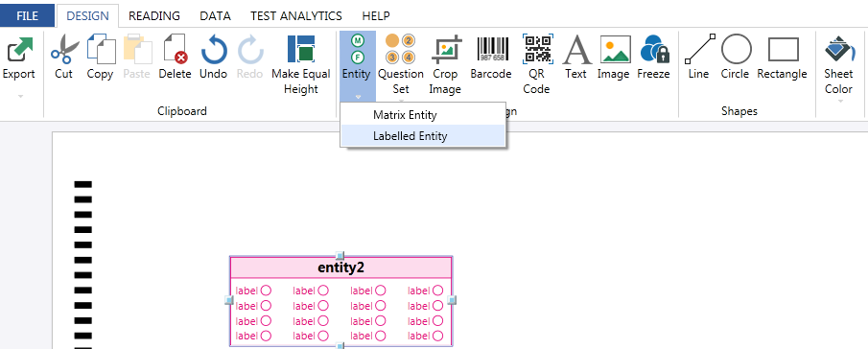Open the Question Set dropdown
This screenshot has height=349, width=868.
pos(401,100)
